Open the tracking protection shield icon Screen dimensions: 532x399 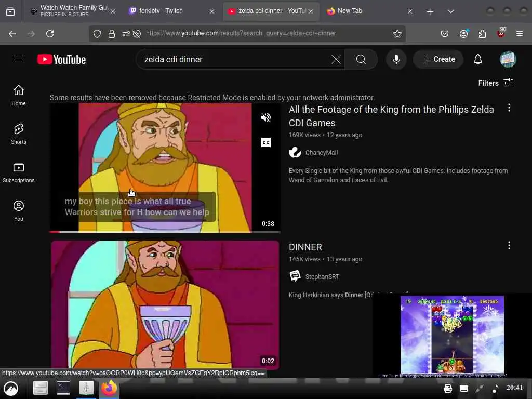click(x=97, y=34)
